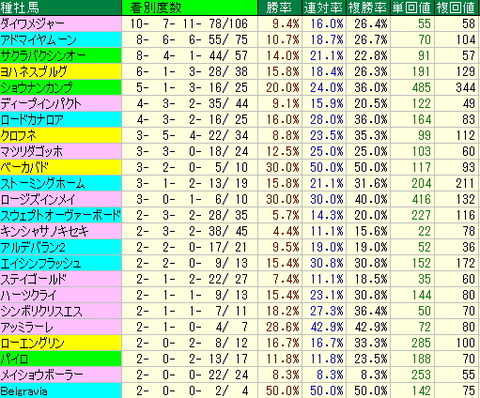Select マツリダゴッホ record 3-3-0-18/24
The width and height of the screenshot is (480, 398).
[x=192, y=152]
